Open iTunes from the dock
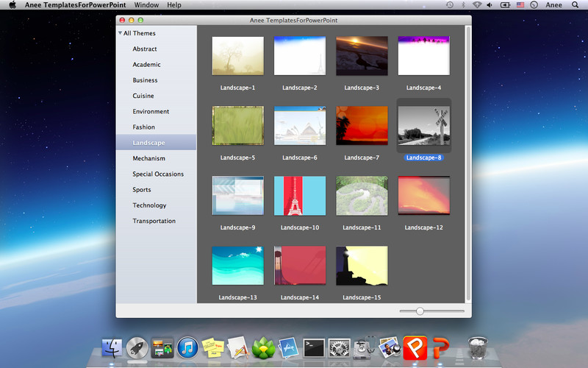Viewport: 588px width, 368px height. (187, 348)
